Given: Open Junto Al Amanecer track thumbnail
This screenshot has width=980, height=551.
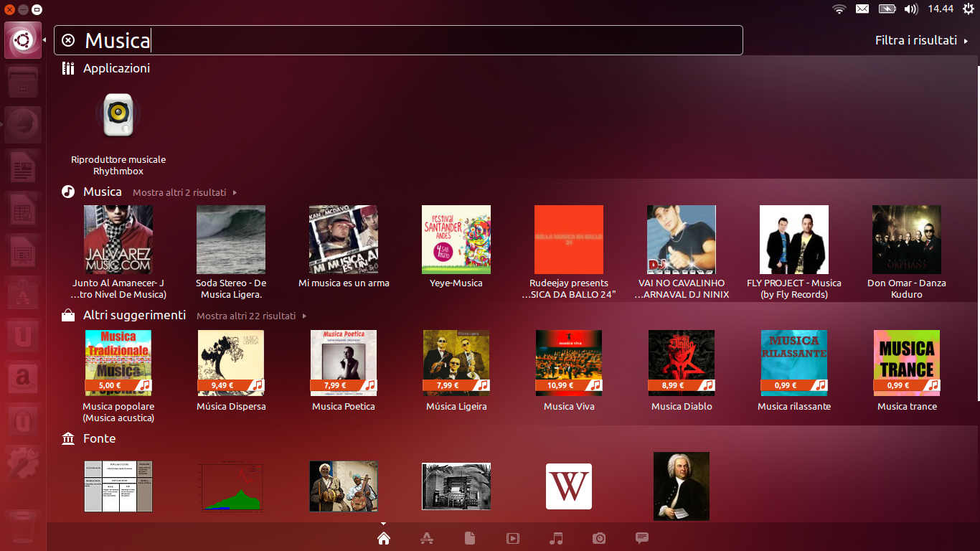Looking at the screenshot, I should (118, 240).
